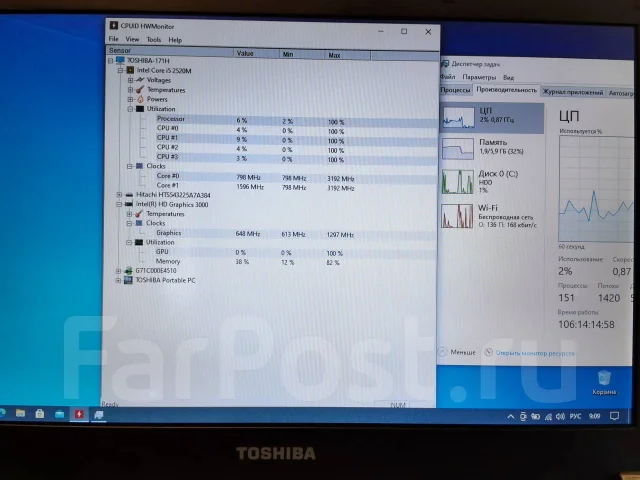This screenshot has width=640, height=480.
Task: Click the Max column header
Action: [x=348, y=55]
